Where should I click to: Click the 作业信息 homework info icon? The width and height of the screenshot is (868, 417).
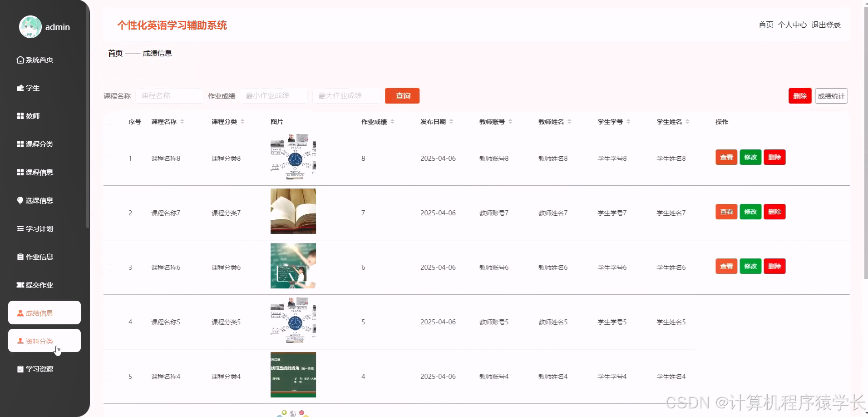[x=20, y=257]
